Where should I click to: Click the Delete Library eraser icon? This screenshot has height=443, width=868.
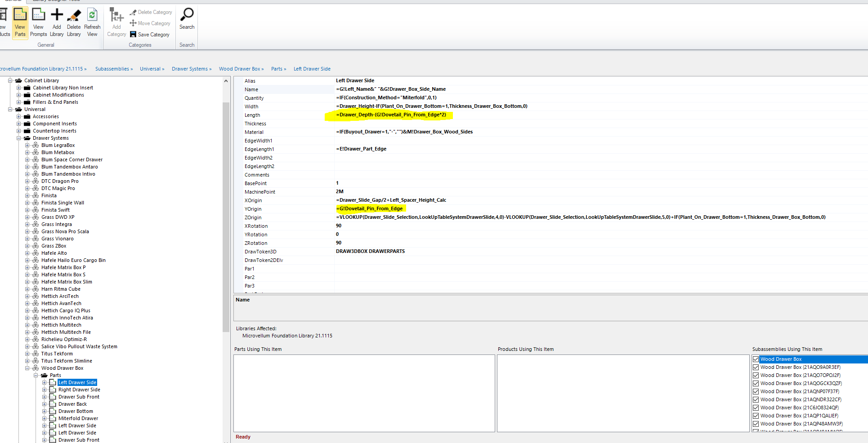(74, 15)
